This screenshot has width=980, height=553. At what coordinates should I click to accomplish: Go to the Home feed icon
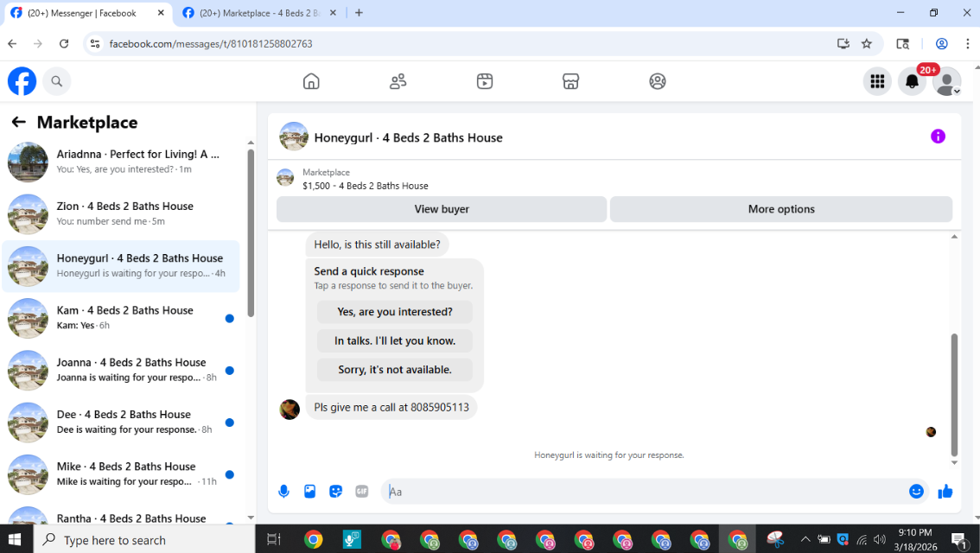pos(311,81)
